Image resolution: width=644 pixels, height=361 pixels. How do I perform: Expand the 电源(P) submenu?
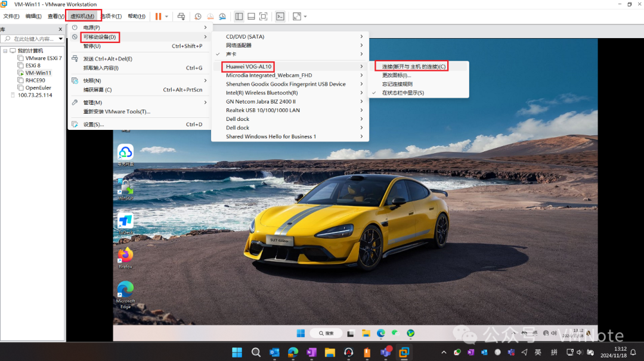pos(140,27)
